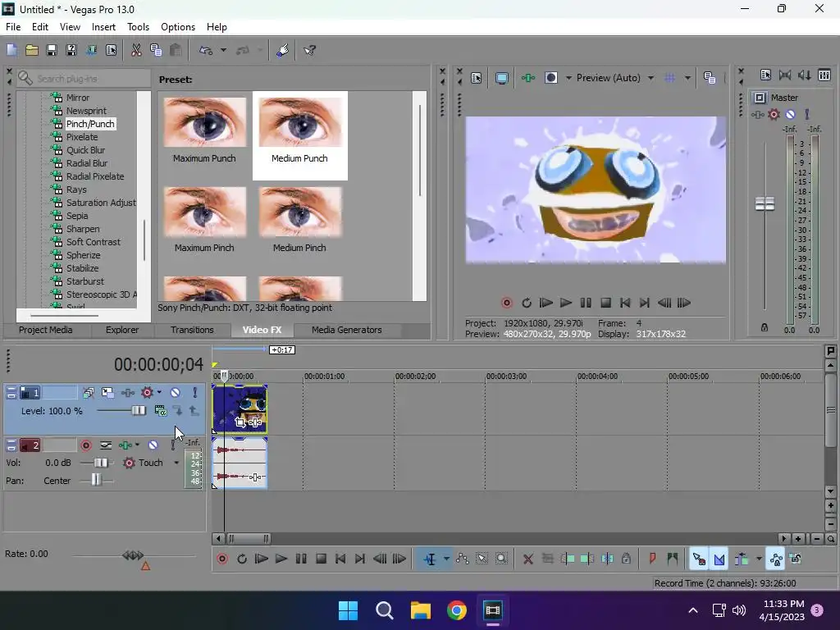Select the audio clip on track 2
The height and width of the screenshot is (630, 840).
(240, 463)
